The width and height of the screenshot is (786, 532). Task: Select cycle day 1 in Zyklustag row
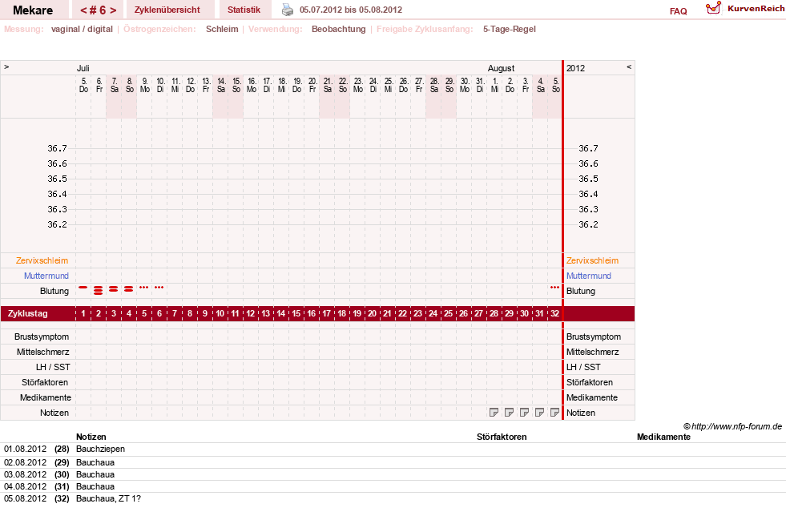click(83, 313)
